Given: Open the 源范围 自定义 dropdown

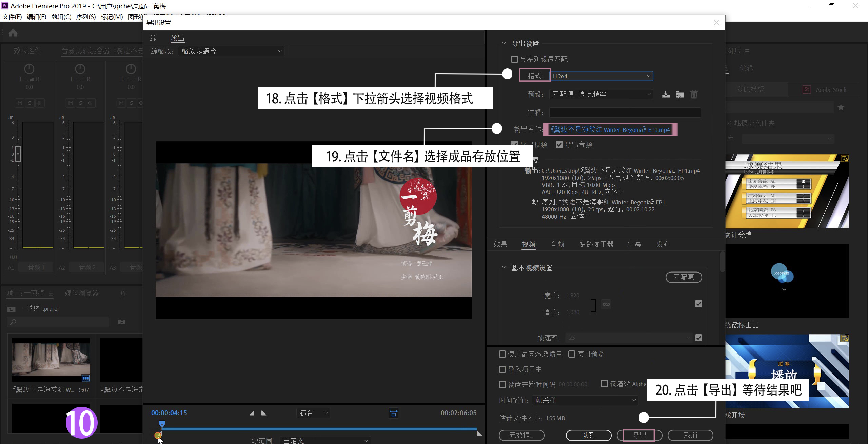Looking at the screenshot, I should pyautogui.click(x=325, y=440).
